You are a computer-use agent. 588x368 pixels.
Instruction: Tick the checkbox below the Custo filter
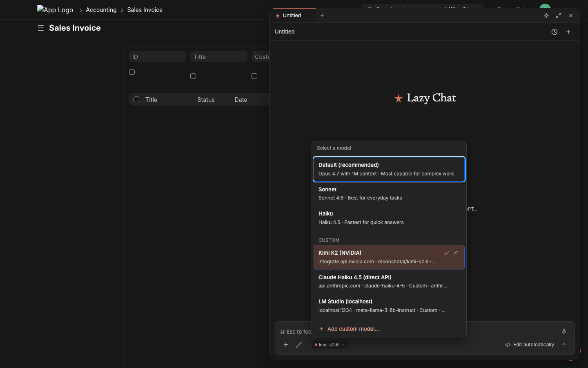254,76
